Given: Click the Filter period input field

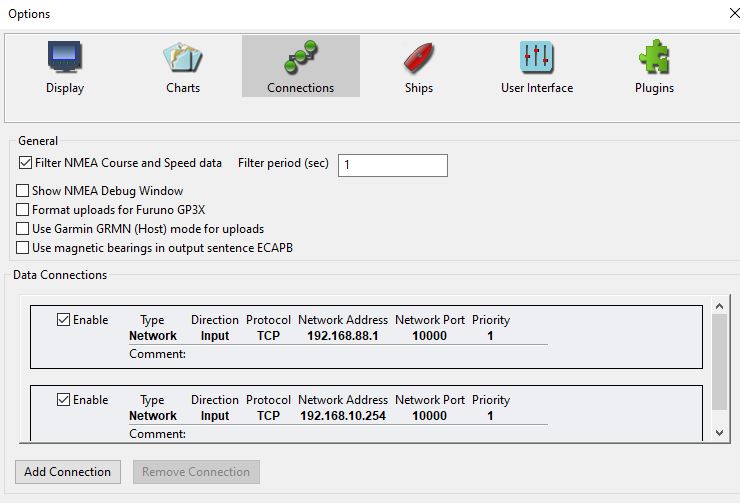Looking at the screenshot, I should click(x=392, y=164).
